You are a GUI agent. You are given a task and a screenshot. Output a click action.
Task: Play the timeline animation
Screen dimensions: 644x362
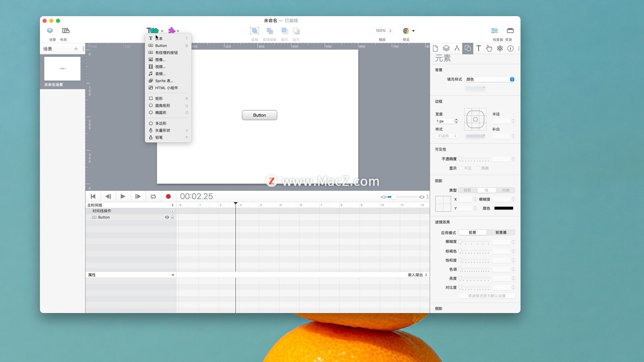(123, 196)
